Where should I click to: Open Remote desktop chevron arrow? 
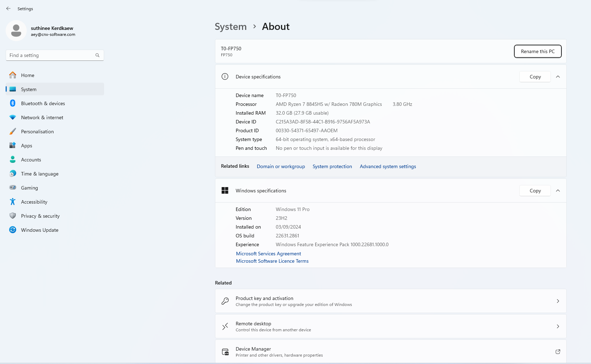click(x=558, y=326)
